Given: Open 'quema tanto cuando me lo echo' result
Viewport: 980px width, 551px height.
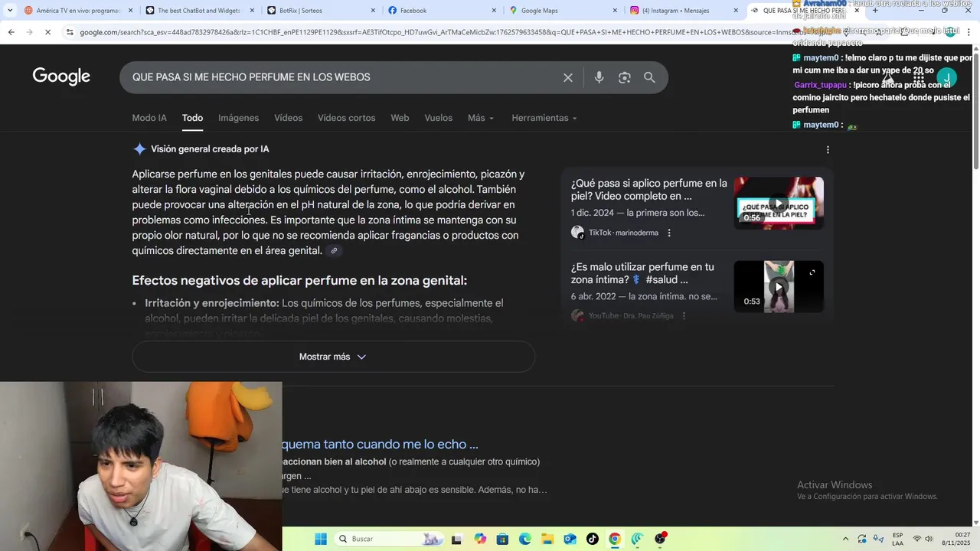Looking at the screenshot, I should pyautogui.click(x=380, y=444).
